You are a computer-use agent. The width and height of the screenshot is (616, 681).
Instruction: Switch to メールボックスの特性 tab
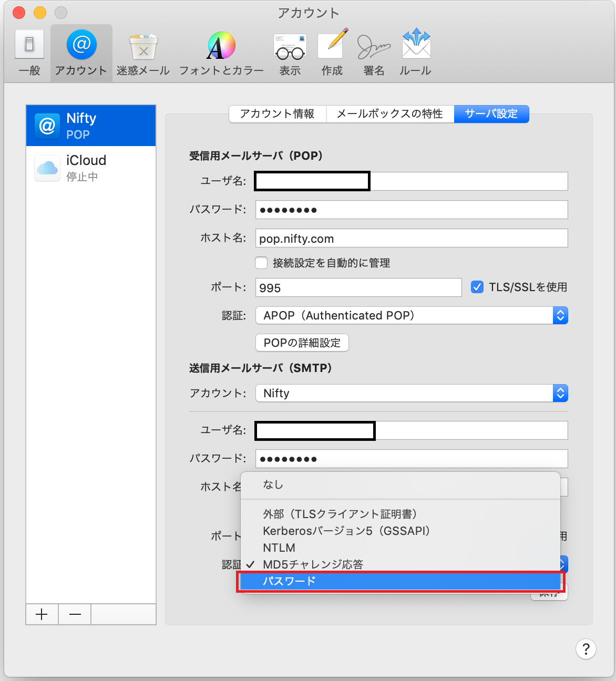[390, 114]
